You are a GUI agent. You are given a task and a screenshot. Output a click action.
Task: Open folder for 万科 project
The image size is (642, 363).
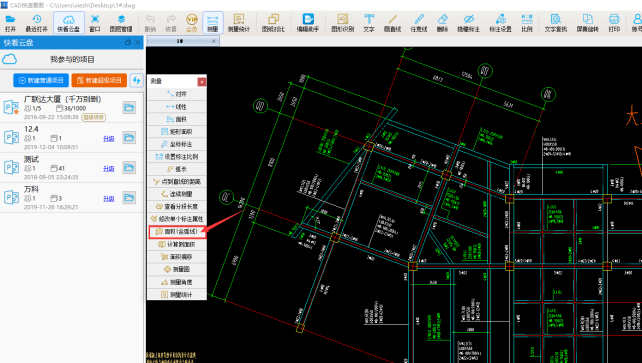coord(129,198)
